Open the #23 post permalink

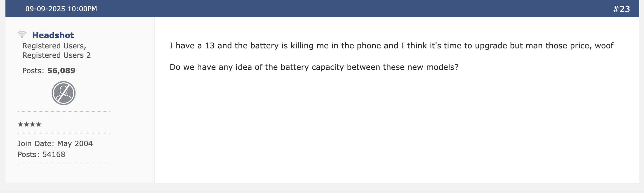[621, 9]
